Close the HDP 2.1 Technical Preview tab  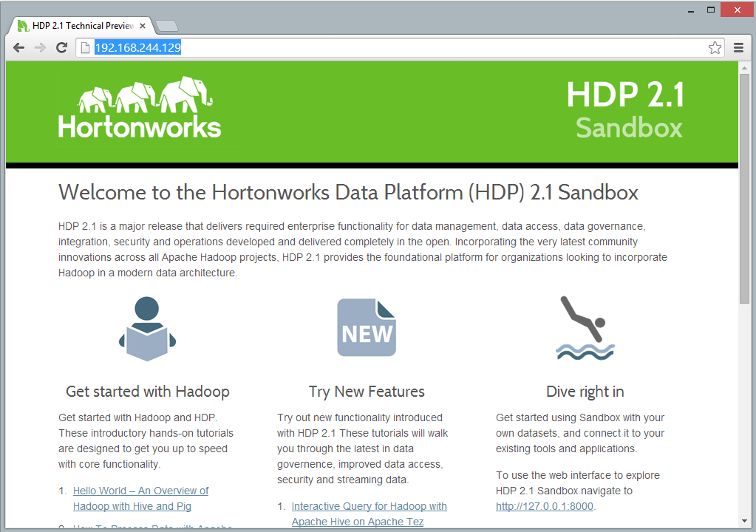[142, 26]
